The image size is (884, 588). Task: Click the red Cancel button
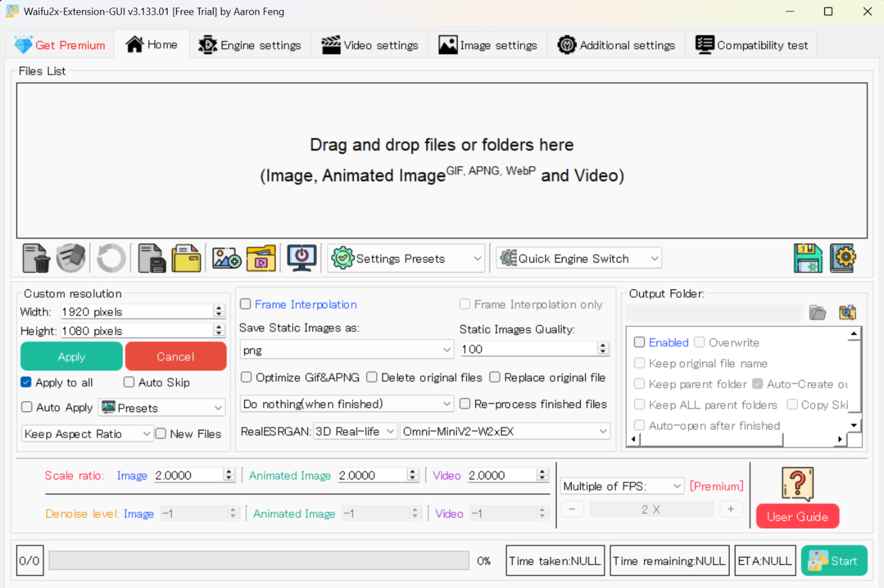[x=176, y=356]
